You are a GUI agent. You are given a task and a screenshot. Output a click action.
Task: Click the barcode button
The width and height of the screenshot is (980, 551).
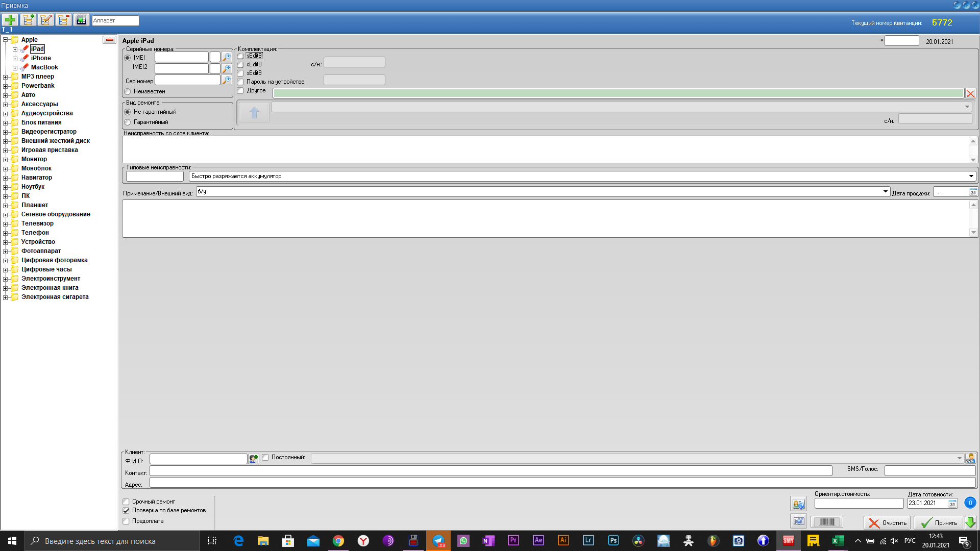(826, 521)
